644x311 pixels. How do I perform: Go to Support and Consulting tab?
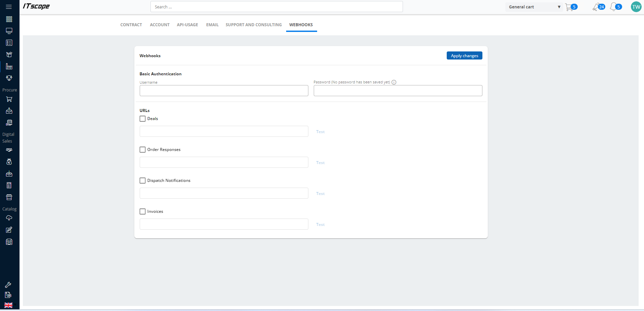point(253,25)
